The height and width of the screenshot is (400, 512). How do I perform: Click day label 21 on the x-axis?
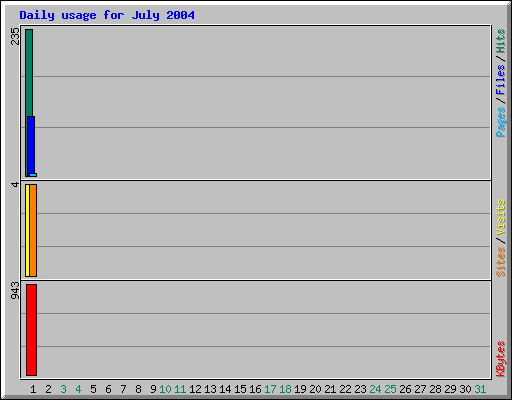(330, 389)
